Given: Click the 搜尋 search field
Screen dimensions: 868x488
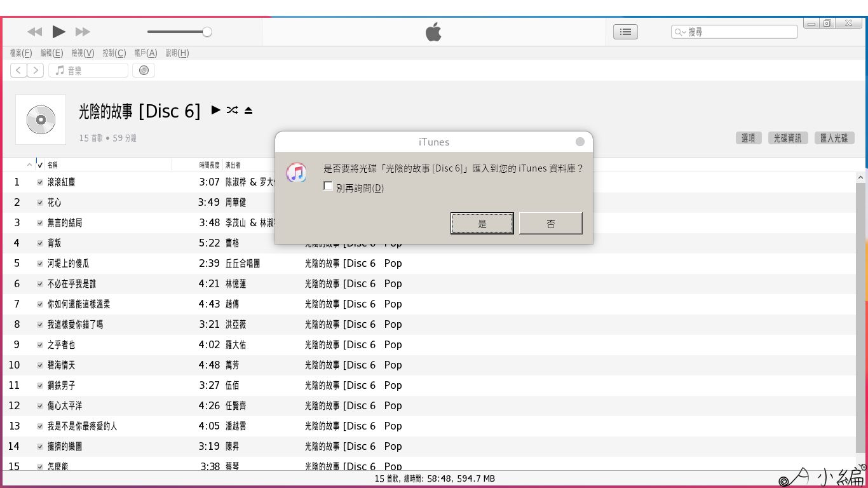Looking at the screenshot, I should [x=735, y=32].
